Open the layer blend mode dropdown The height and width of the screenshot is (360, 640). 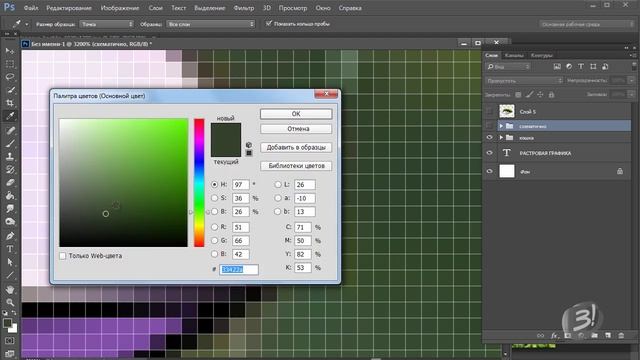tap(524, 81)
